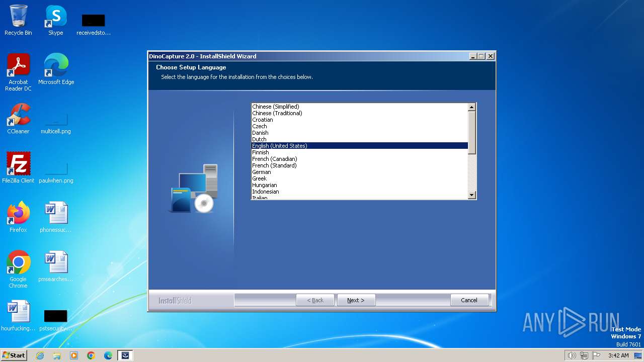Launch Google Chrome desktop shortcut

18,269
